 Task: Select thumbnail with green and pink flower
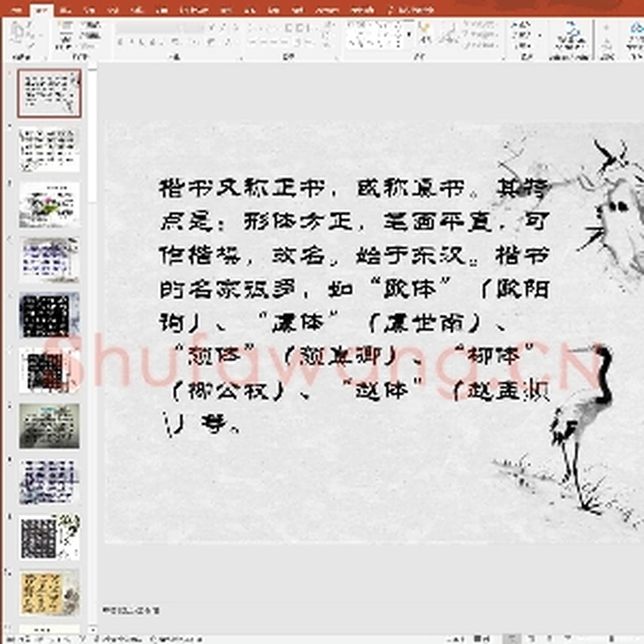49,205
